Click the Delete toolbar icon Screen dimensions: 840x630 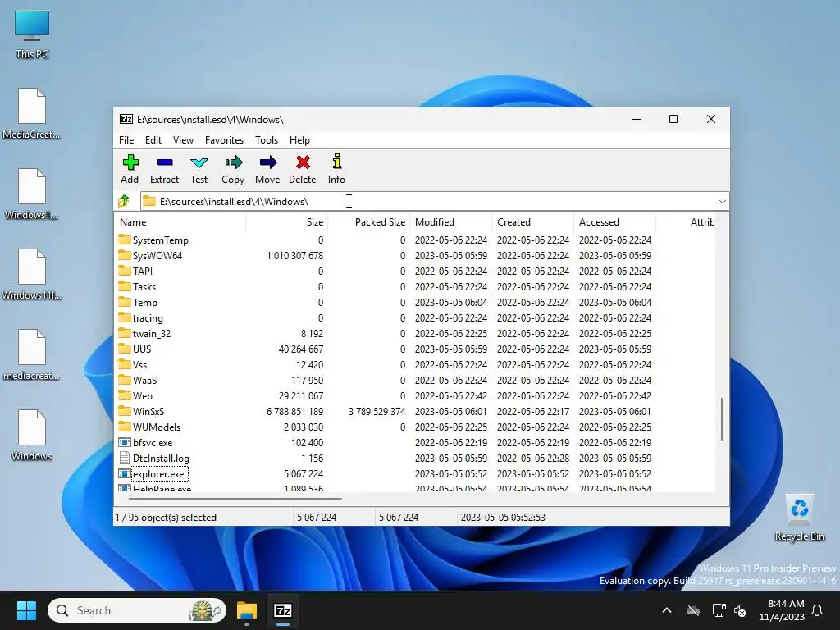point(303,162)
